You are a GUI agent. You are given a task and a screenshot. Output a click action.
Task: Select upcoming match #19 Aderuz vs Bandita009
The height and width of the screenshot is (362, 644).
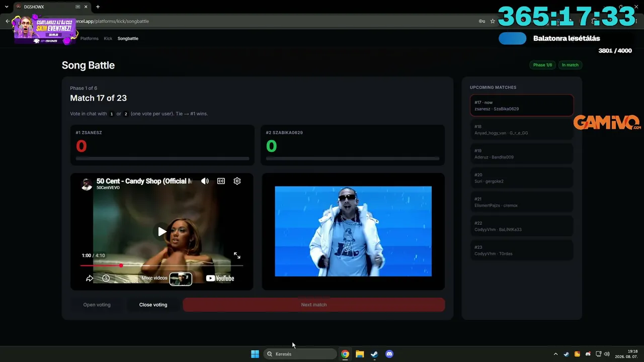(522, 154)
